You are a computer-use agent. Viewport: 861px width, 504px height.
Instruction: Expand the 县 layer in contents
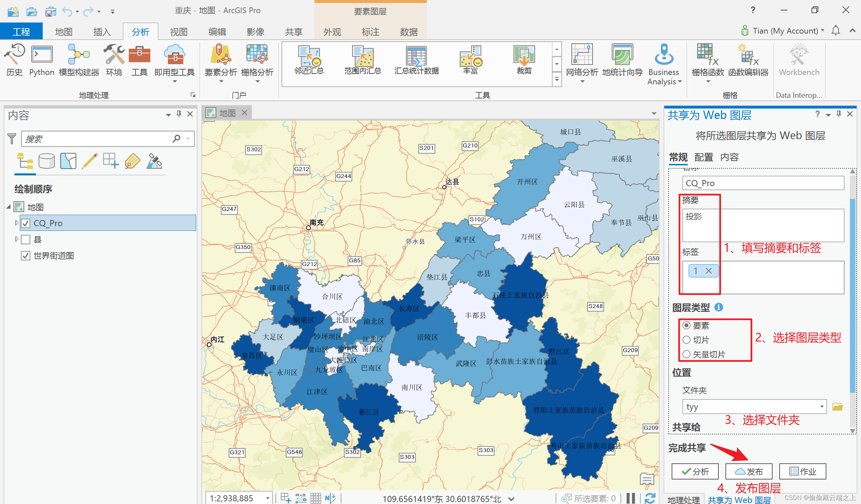click(16, 239)
